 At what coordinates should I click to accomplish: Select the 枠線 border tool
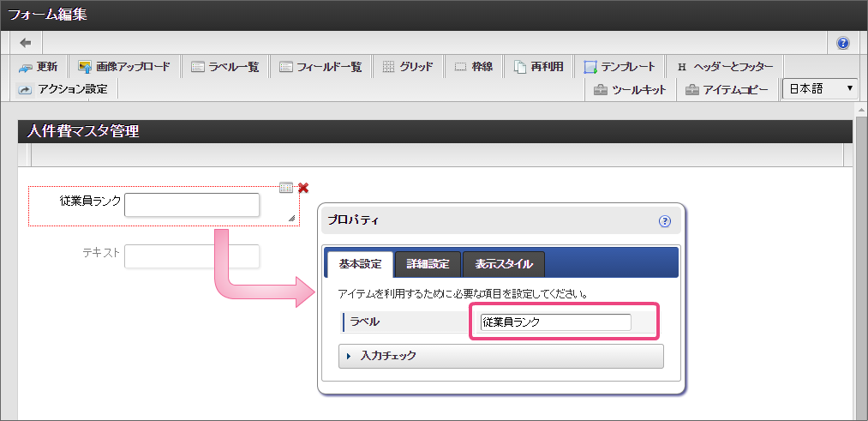coord(474,67)
